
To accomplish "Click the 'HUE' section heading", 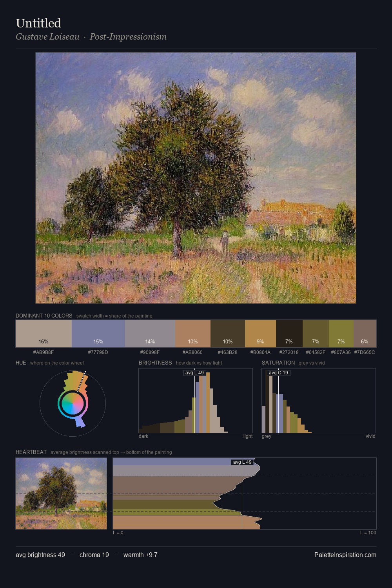I will 21,363.
